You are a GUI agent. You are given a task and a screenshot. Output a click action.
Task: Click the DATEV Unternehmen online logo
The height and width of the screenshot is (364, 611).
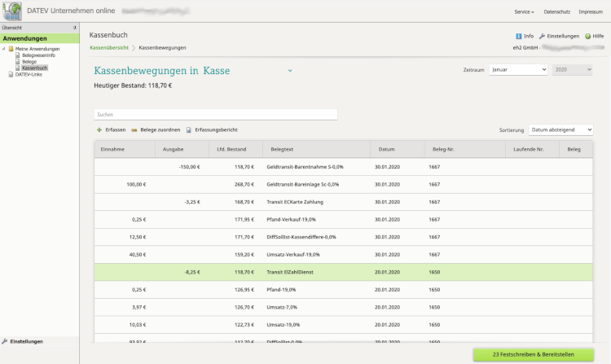click(x=12, y=12)
